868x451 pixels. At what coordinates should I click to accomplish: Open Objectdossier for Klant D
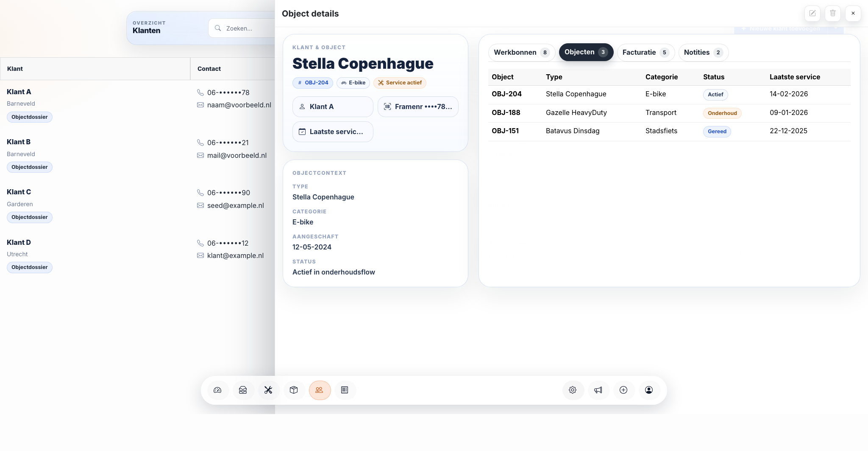pyautogui.click(x=30, y=267)
